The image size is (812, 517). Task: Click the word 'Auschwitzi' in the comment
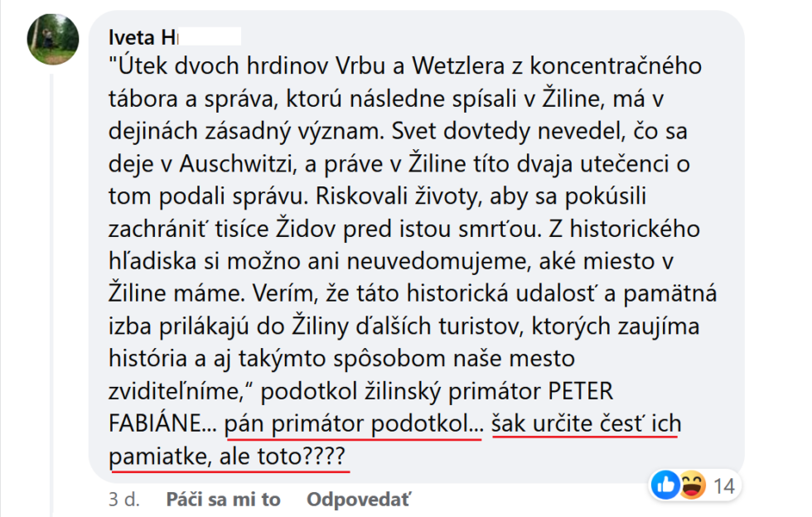(x=249, y=164)
